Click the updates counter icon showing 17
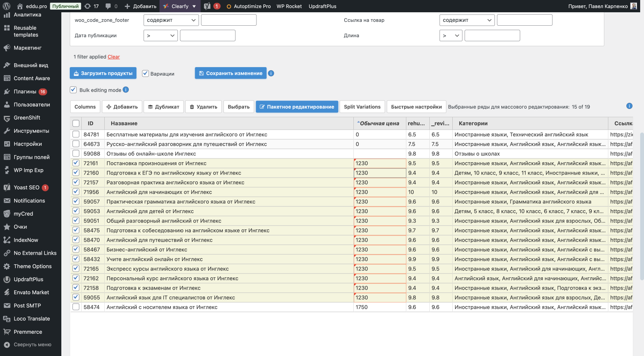This screenshot has width=644, height=356. tap(88, 6)
